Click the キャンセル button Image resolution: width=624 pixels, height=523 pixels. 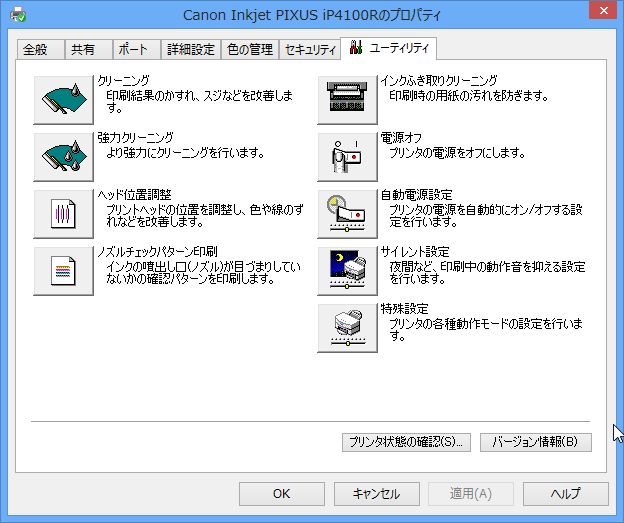pyautogui.click(x=376, y=494)
